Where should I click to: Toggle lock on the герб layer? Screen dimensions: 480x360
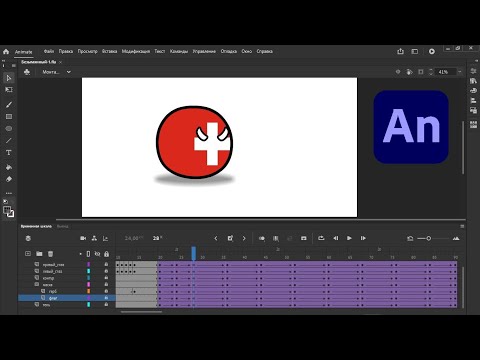tap(106, 291)
